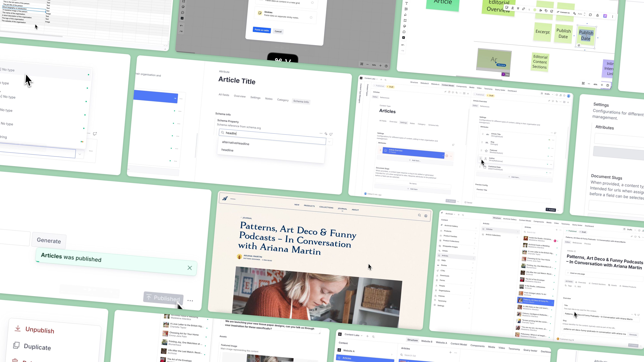Screen dimensions: 644x362
Task: Open text alignment in sticky note toolbar
Action: 518,9
